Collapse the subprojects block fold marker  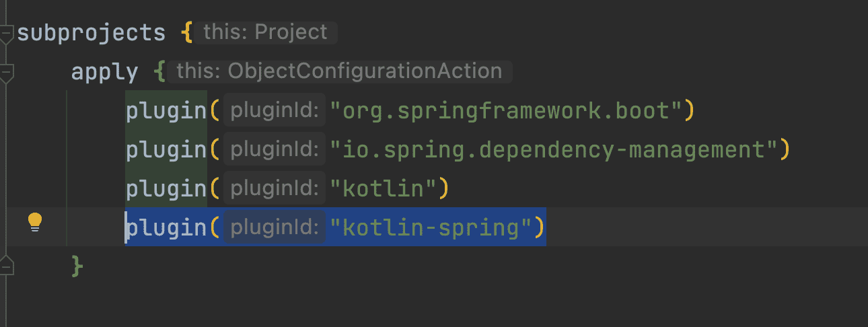click(x=6, y=33)
